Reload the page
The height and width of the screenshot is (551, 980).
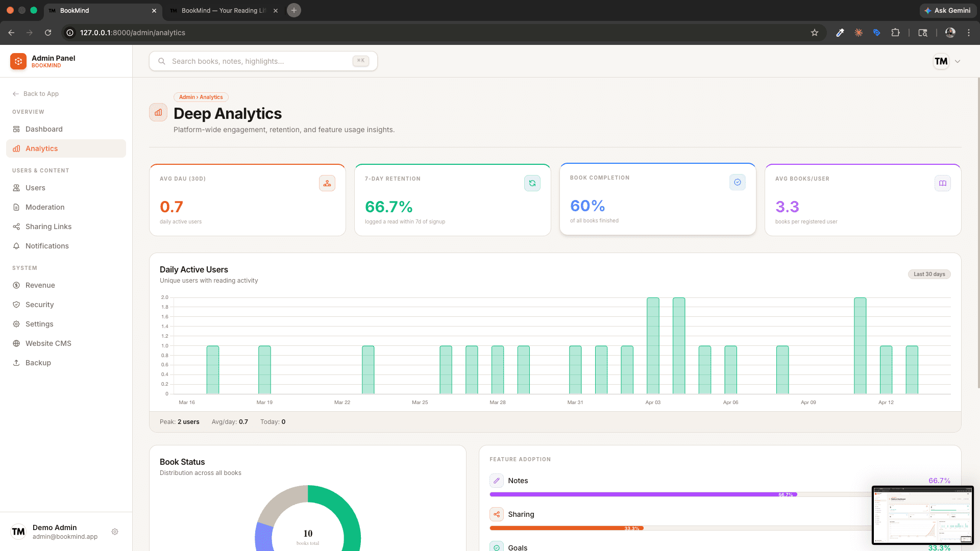click(x=48, y=33)
